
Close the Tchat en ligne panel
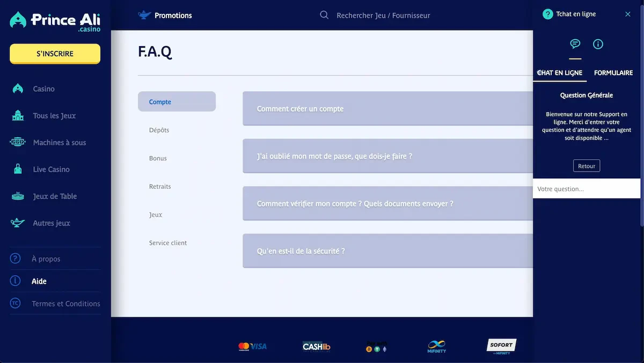(628, 14)
